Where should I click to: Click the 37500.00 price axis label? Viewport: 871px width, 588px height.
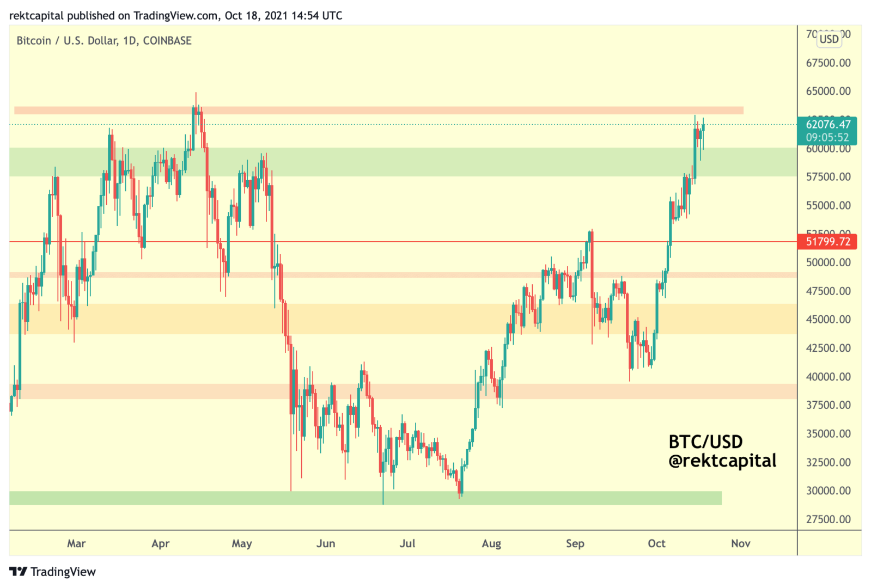coord(828,405)
